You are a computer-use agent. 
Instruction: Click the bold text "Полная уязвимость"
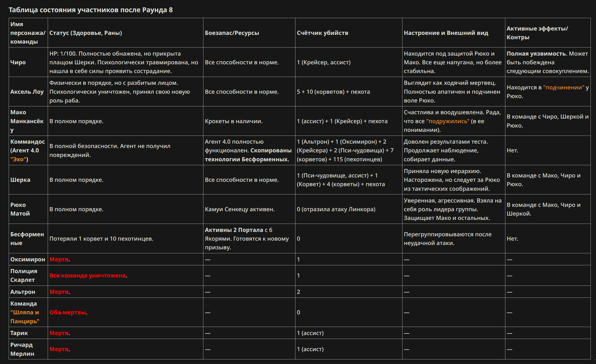point(537,53)
